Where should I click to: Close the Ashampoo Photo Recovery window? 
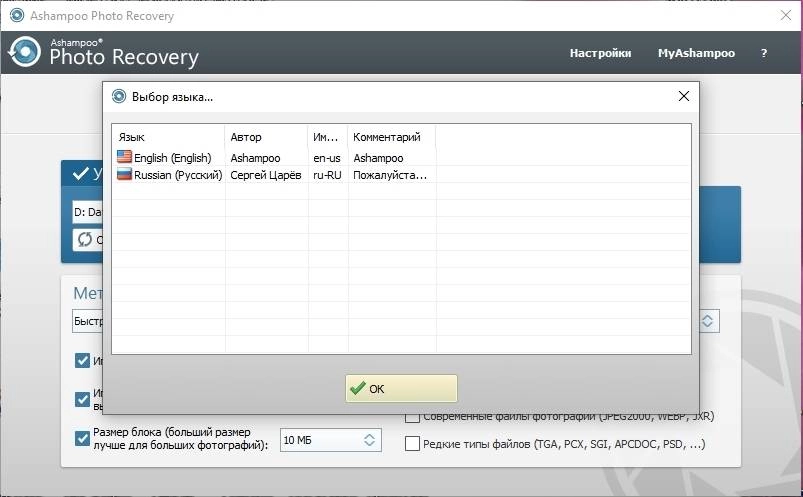tap(786, 15)
